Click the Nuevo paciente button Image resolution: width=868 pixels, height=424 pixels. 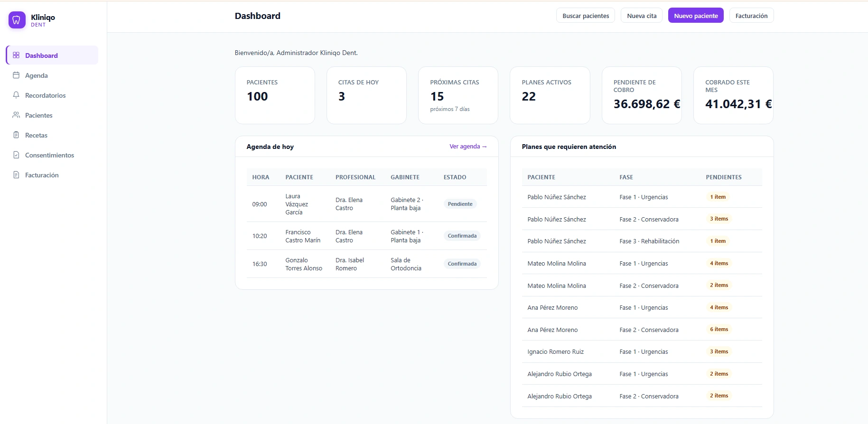(696, 16)
